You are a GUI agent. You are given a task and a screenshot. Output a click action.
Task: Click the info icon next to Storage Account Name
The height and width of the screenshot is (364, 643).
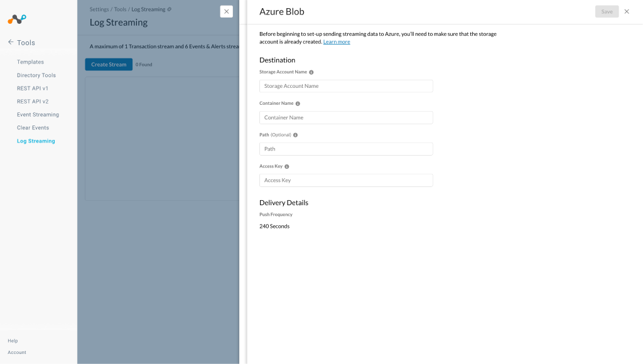click(x=311, y=72)
